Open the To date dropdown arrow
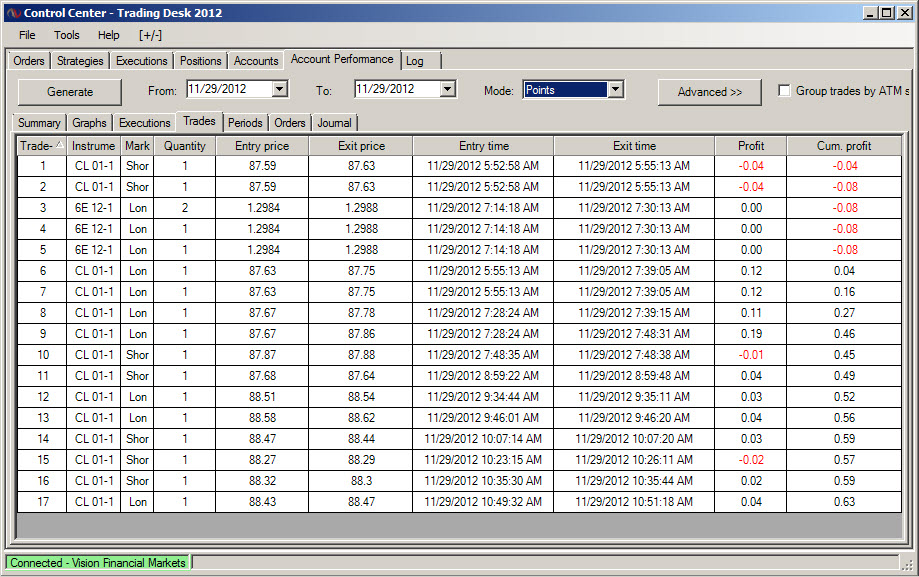This screenshot has width=919, height=577. tap(447, 89)
